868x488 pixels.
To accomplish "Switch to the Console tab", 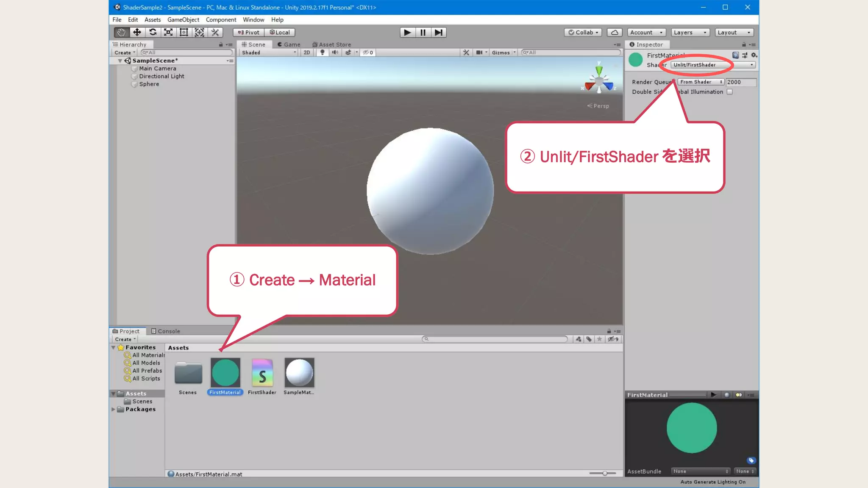I will click(166, 331).
